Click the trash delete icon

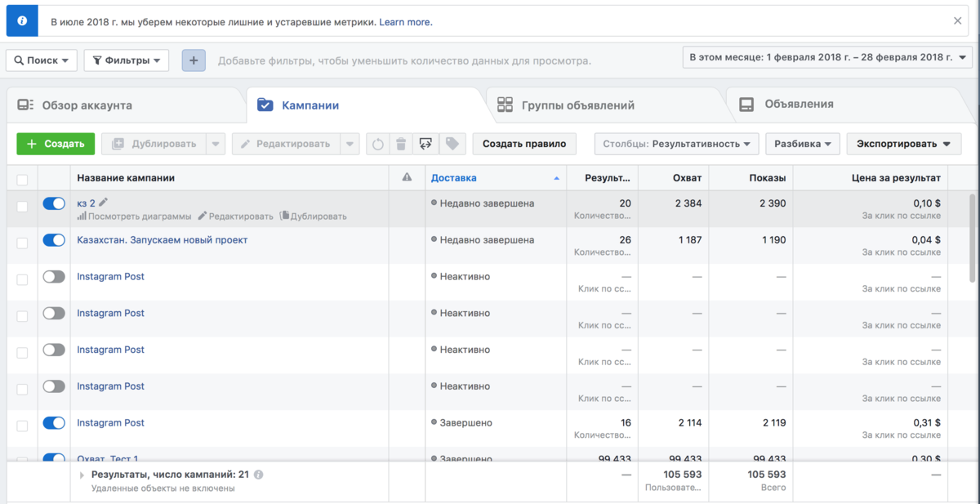(x=401, y=144)
